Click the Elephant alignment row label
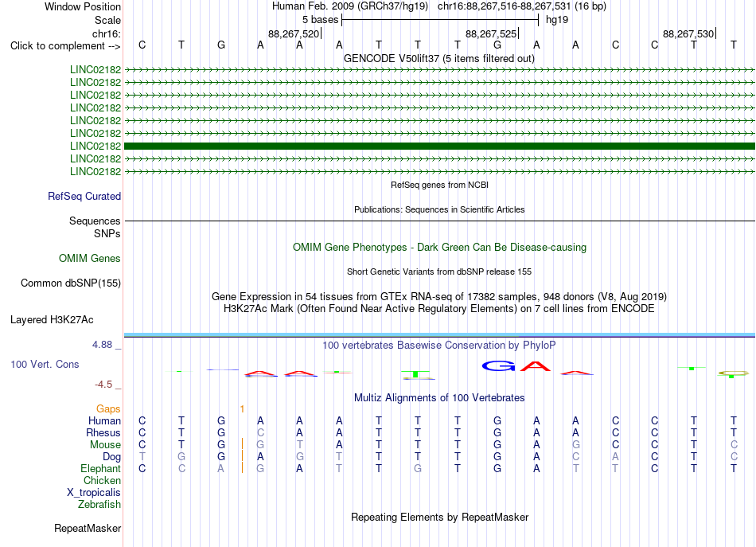Screen dimensions: 756x547 (101, 468)
